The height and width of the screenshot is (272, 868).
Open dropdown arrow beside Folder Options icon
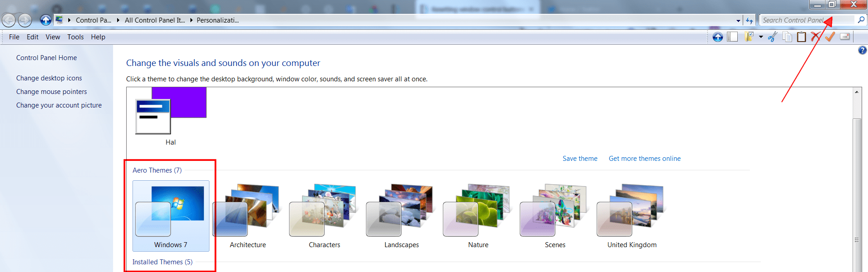[x=761, y=37]
